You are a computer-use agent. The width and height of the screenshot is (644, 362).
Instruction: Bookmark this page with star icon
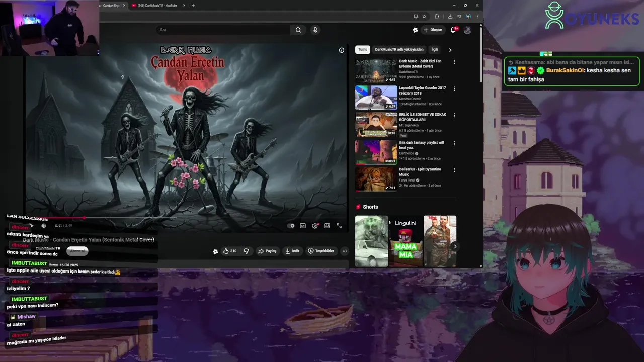(x=424, y=16)
